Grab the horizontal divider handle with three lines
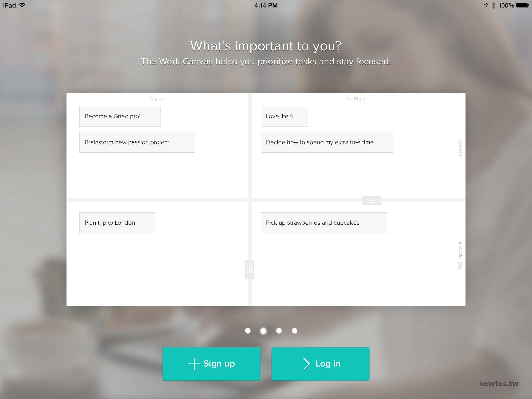Image resolution: width=532 pixels, height=399 pixels. 372,200
